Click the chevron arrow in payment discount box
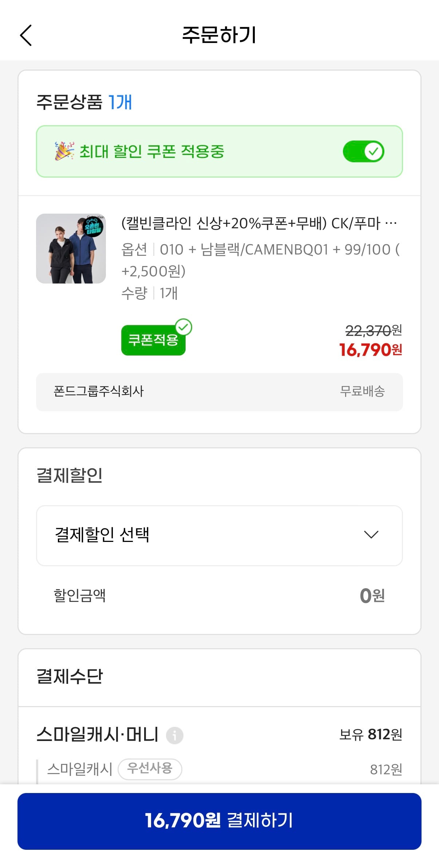 371,534
